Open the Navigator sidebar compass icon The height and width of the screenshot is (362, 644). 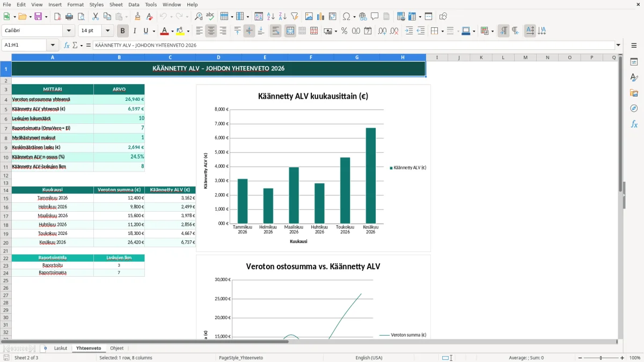coord(634,108)
